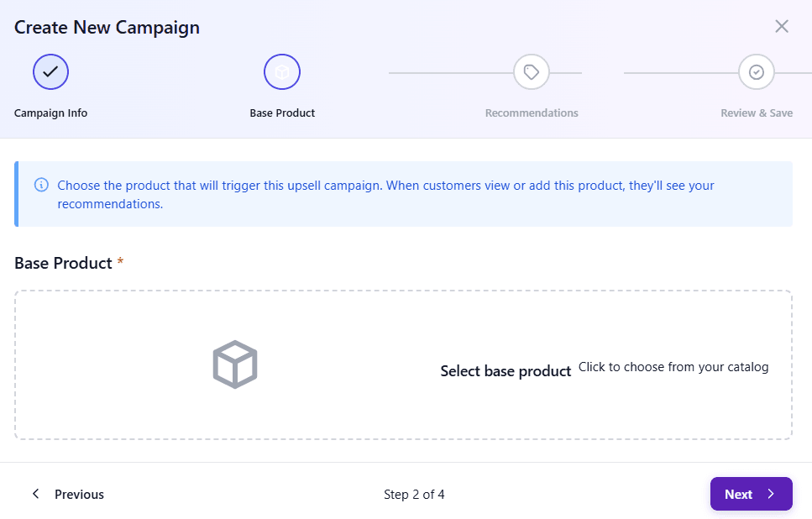Click the 'Step 2 of 4' indicator
The height and width of the screenshot is (519, 812).
(x=414, y=494)
